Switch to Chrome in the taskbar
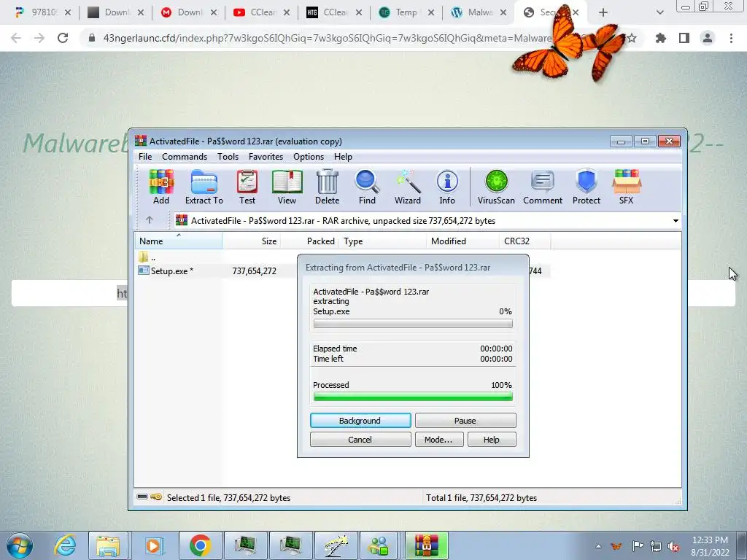747x560 pixels. [x=200, y=545]
